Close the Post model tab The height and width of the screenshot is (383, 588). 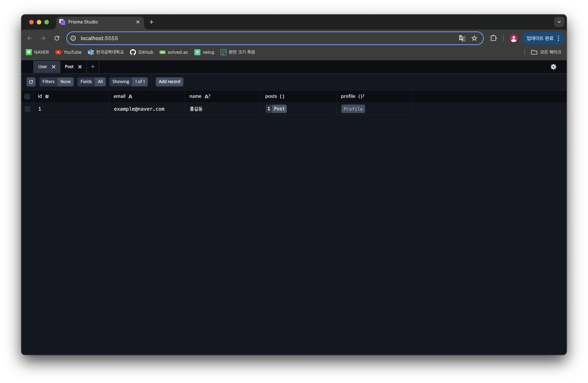coord(80,67)
